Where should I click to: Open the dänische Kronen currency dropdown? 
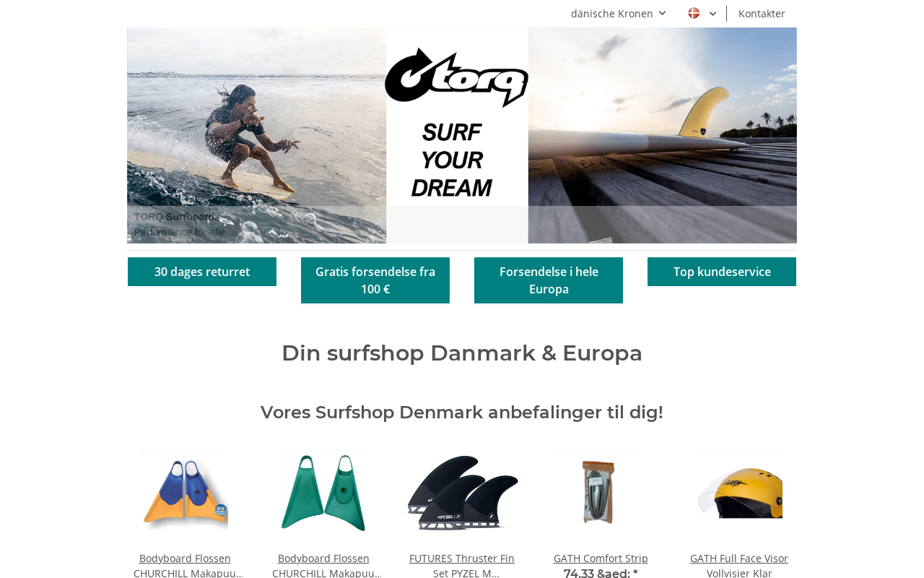(619, 14)
